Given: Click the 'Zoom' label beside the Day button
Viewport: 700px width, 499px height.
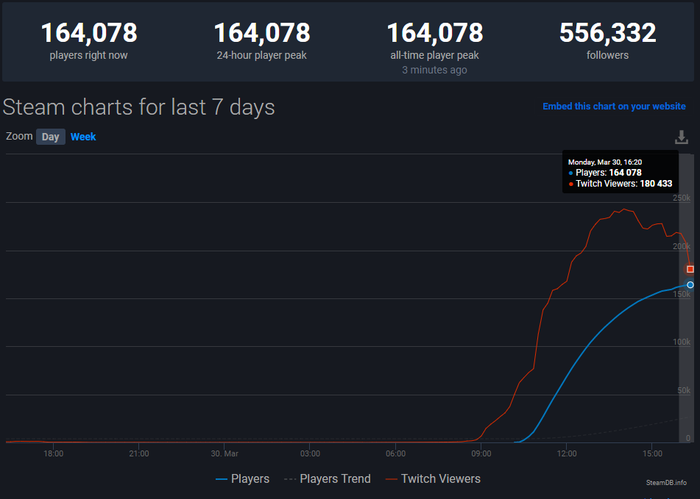Looking at the screenshot, I should click(19, 136).
